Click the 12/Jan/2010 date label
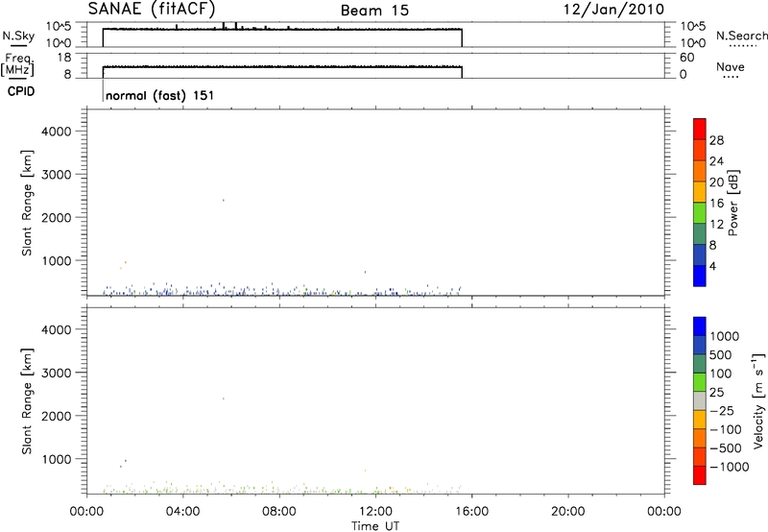Screen dimensions: 768x532 (x=613, y=10)
